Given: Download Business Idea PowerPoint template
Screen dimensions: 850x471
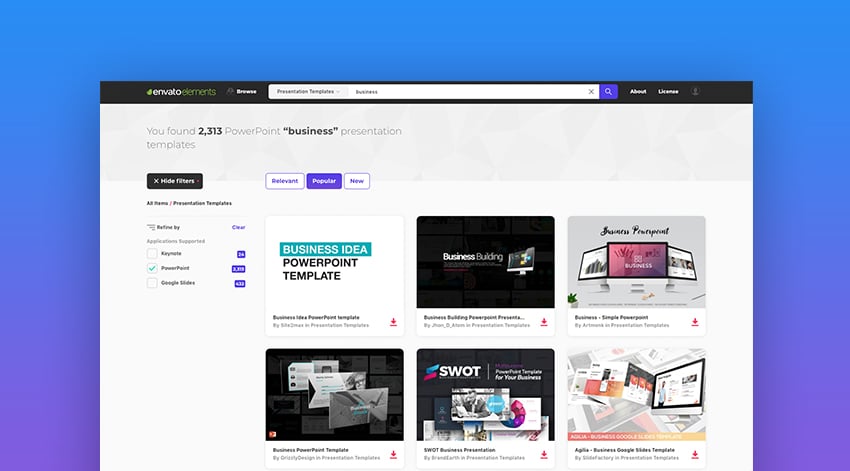Looking at the screenshot, I should 393,322.
